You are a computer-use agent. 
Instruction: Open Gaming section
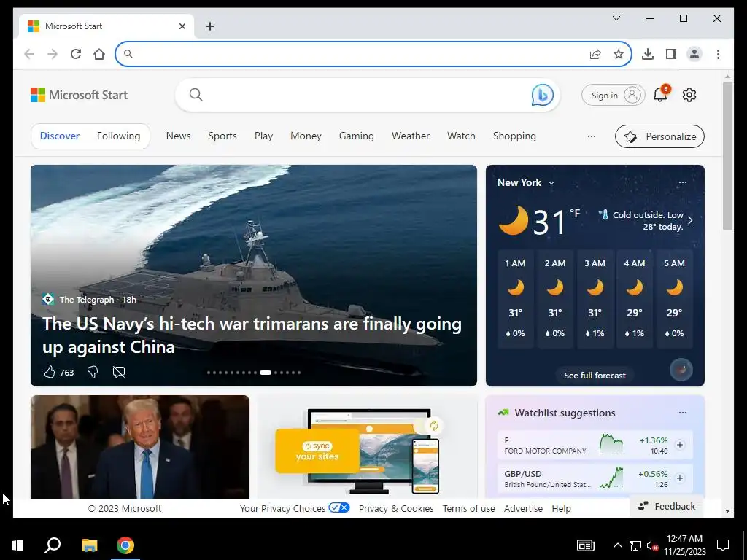click(x=356, y=136)
